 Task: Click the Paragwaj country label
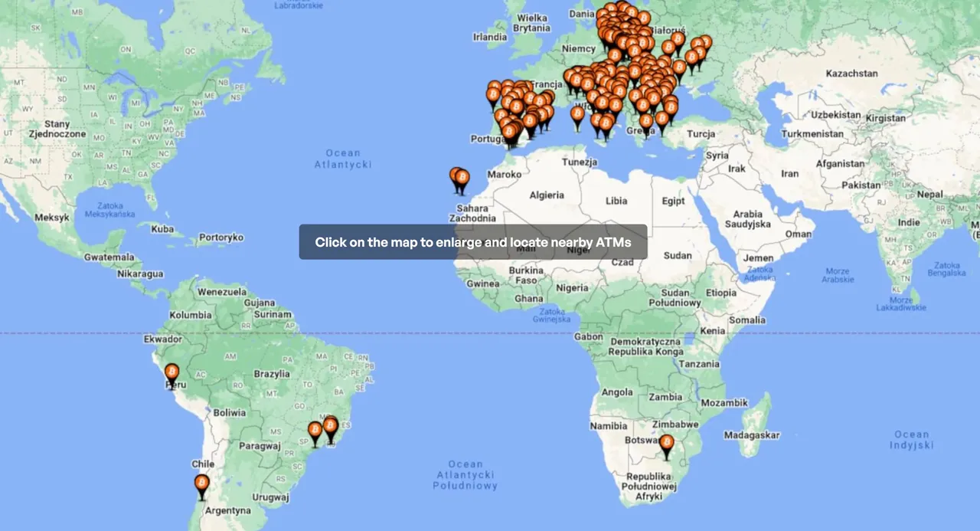pos(260,445)
